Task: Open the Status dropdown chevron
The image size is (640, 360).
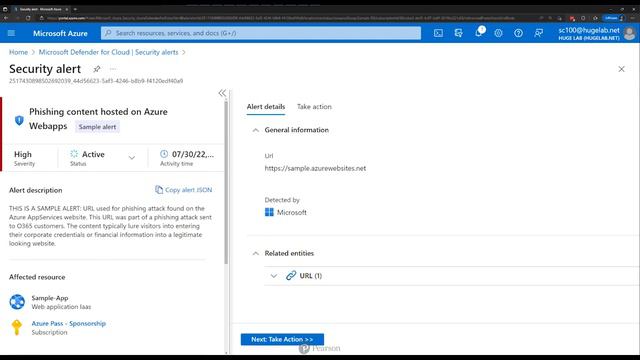Action: (x=132, y=158)
